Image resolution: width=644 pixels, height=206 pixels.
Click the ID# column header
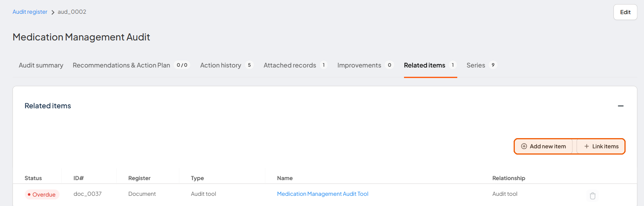click(x=79, y=178)
